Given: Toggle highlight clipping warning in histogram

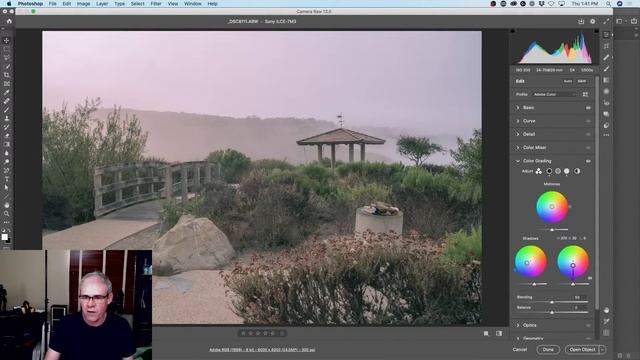Looking at the screenshot, I should point(596,31).
